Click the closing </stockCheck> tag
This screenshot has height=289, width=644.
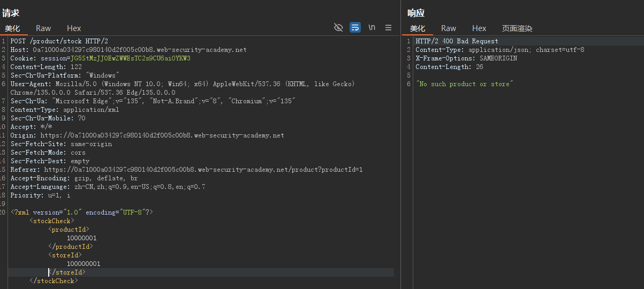click(x=54, y=281)
